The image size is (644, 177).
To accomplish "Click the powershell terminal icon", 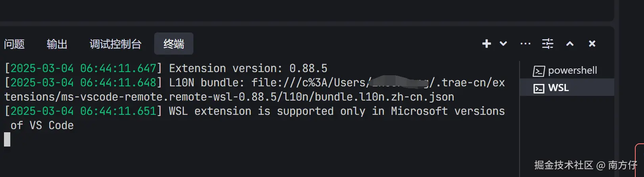I will (x=539, y=71).
